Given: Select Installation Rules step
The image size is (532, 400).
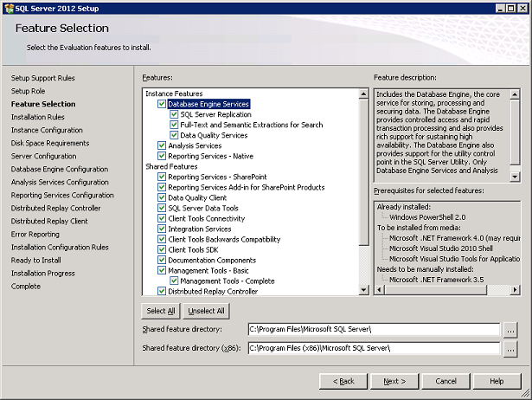Looking at the screenshot, I should [x=38, y=117].
